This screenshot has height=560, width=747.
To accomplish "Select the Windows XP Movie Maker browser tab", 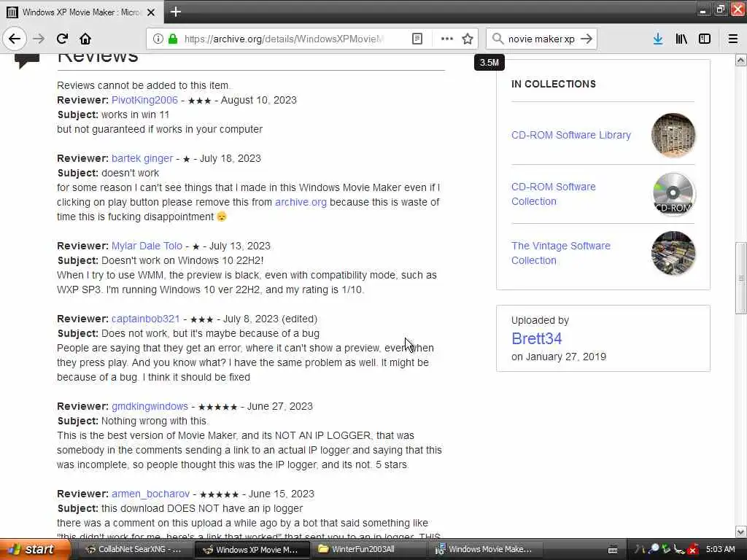I will (82, 12).
